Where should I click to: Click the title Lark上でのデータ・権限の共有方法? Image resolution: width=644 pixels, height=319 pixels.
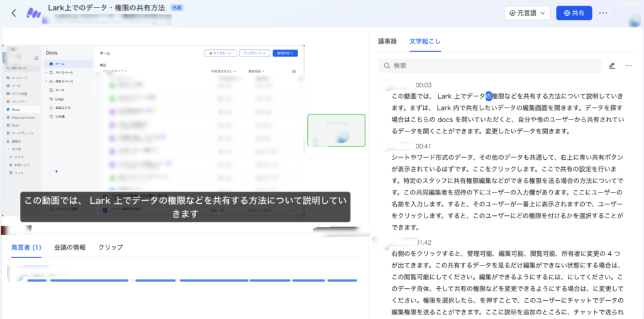pyautogui.click(x=107, y=8)
